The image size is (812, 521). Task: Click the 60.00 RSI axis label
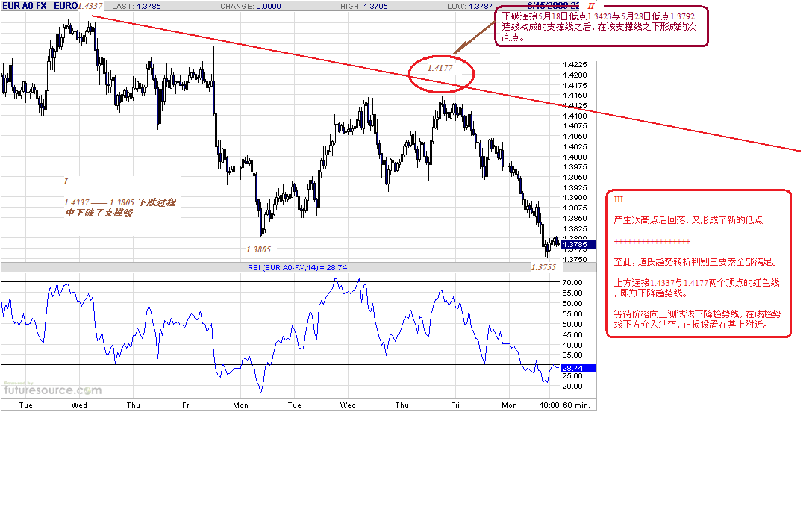pos(572,304)
